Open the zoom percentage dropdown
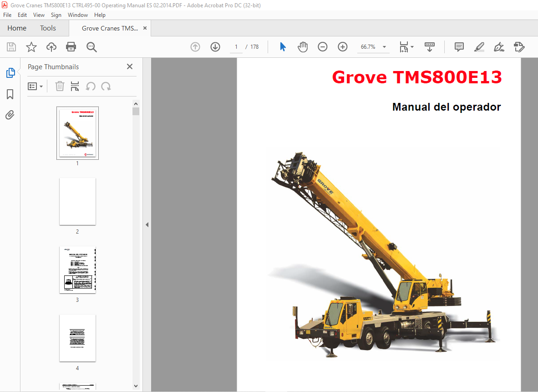The image size is (538, 392). (x=384, y=47)
